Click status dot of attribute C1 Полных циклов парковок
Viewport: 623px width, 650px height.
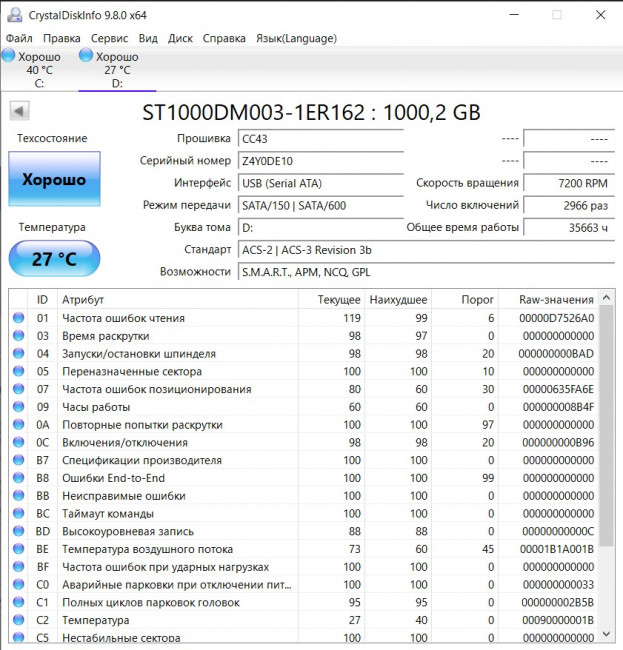(x=18, y=602)
